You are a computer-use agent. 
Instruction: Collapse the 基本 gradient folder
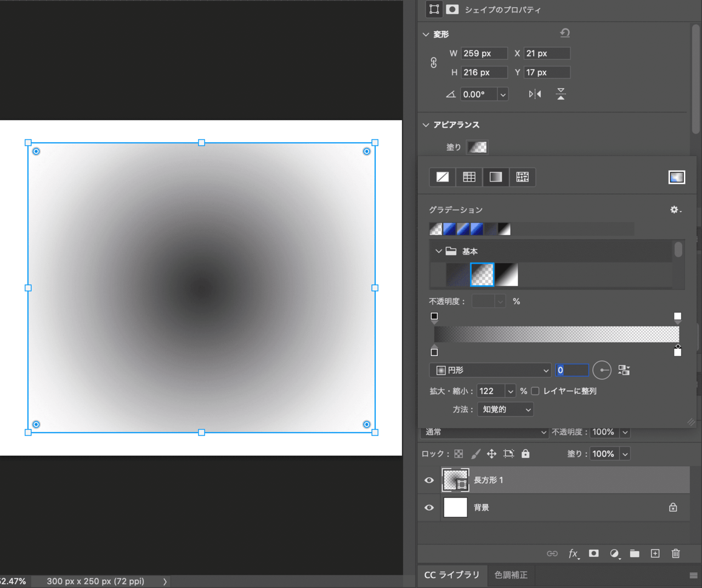438,251
